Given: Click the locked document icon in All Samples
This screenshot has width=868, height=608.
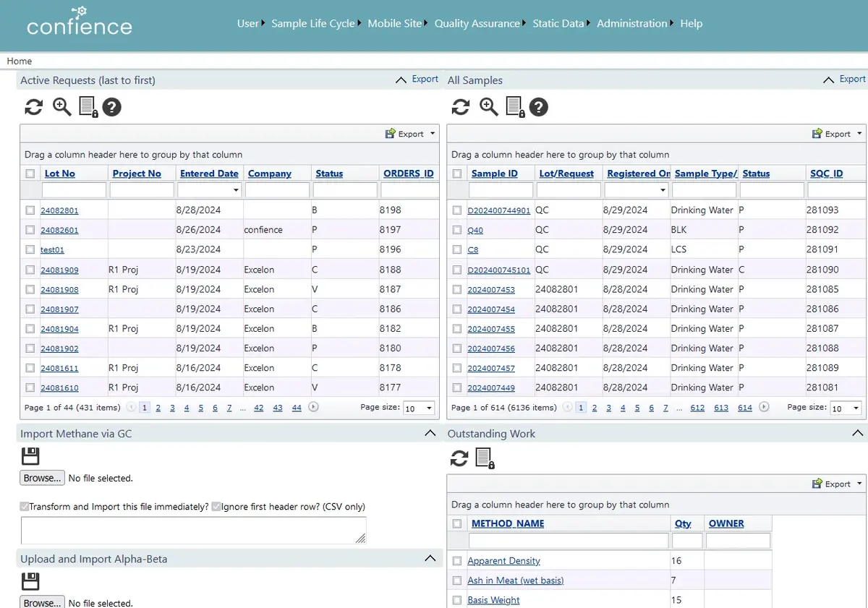Looking at the screenshot, I should 515,107.
